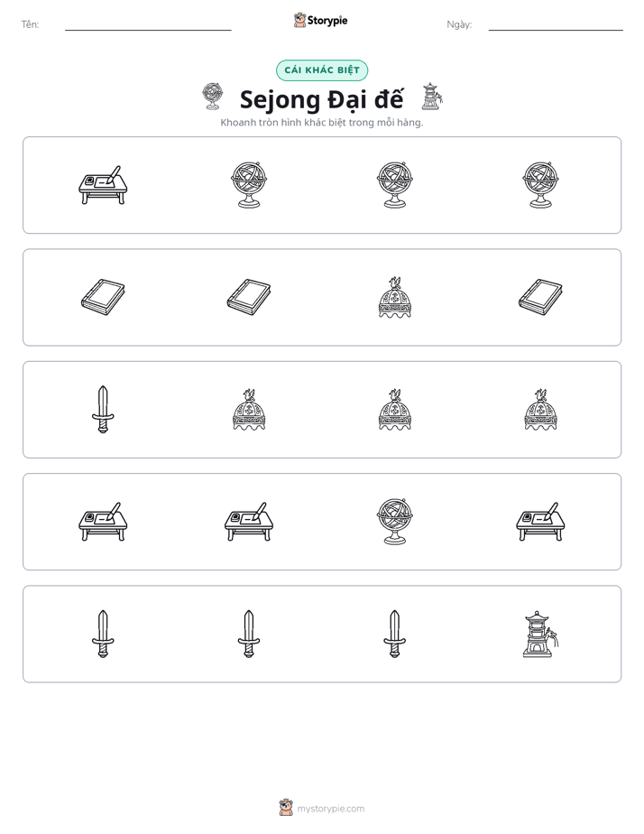Click the footer bear icon
644x834 pixels.
point(286,808)
